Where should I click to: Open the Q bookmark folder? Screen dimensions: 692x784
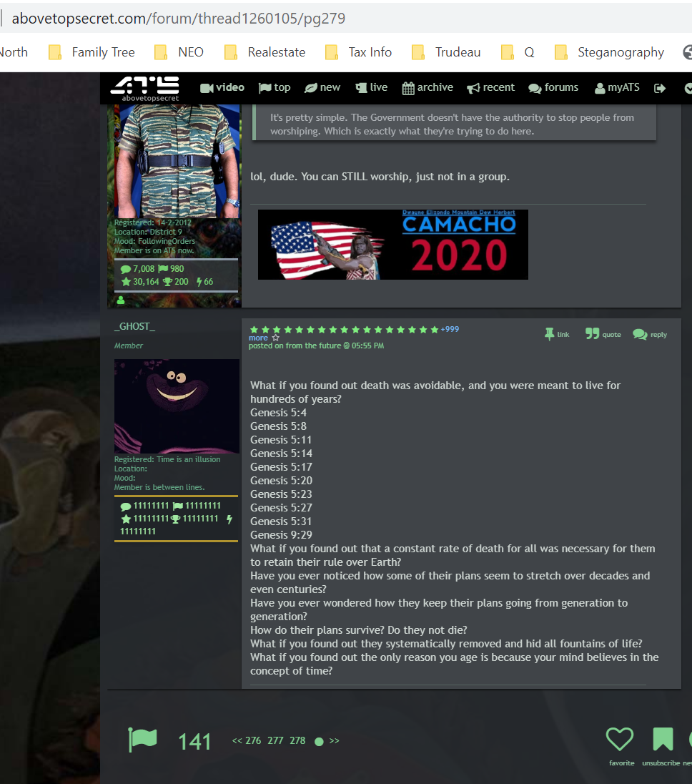pyautogui.click(x=518, y=52)
